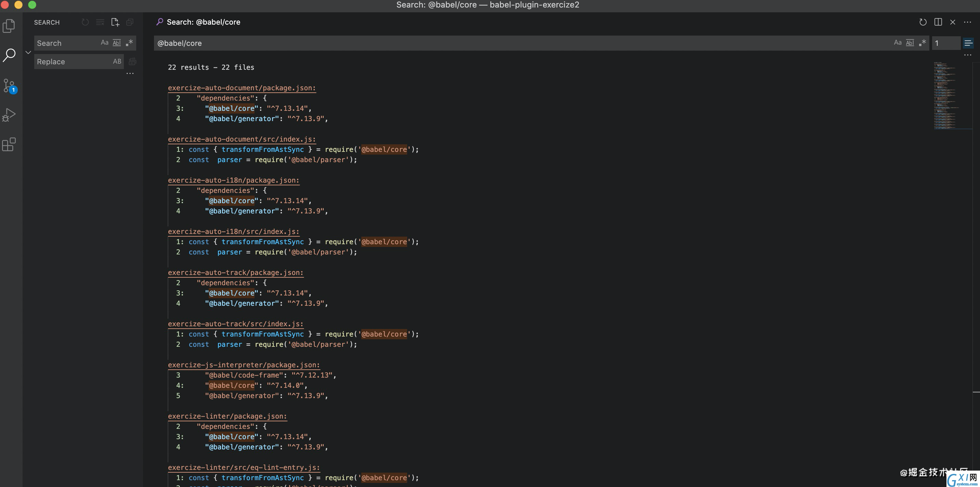Image resolution: width=980 pixels, height=487 pixels.
Task: Open exercize-auto-track/package.json result link
Action: coord(236,273)
